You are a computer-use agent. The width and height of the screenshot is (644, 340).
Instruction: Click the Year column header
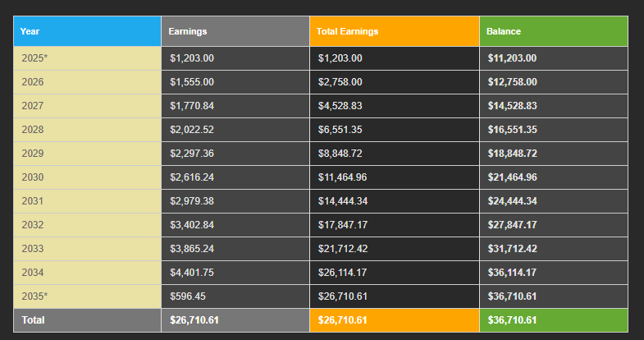[88, 31]
